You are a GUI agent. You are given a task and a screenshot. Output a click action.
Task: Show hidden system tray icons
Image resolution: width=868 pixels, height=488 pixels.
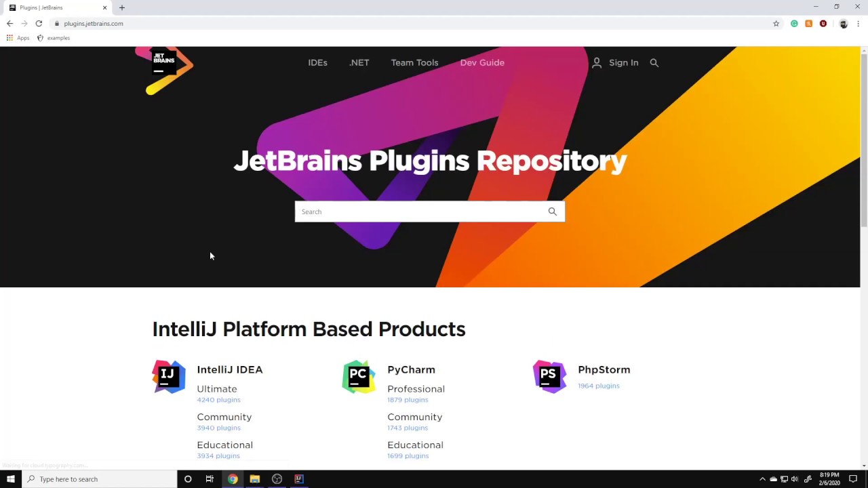[x=762, y=479]
